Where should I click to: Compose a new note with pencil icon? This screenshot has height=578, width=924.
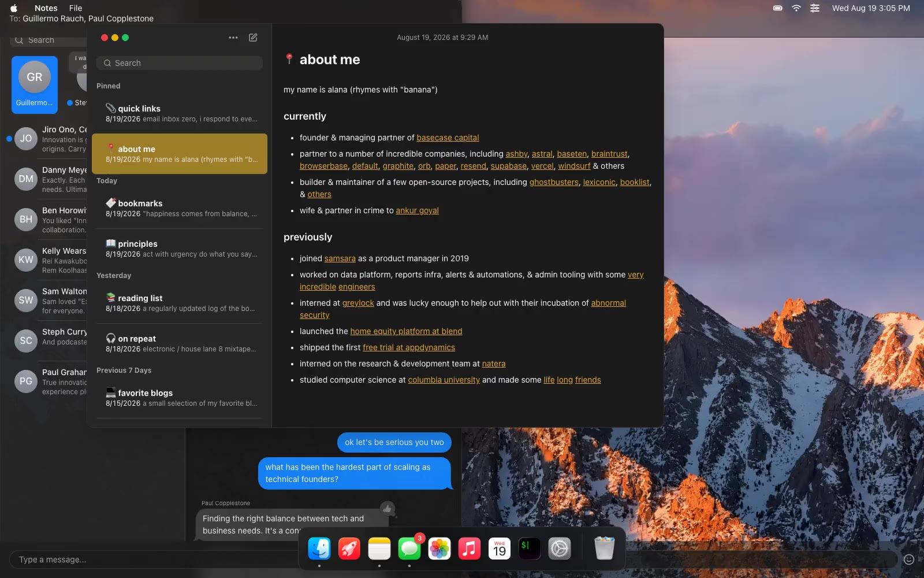[x=253, y=38]
